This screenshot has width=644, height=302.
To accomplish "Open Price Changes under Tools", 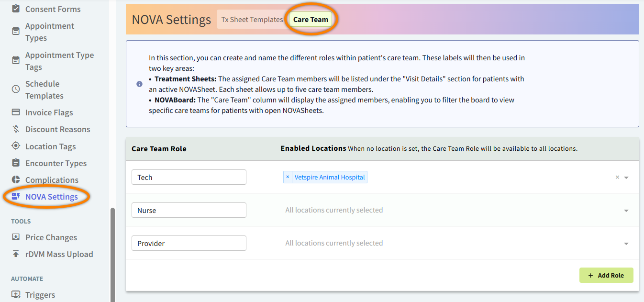I will coord(51,237).
